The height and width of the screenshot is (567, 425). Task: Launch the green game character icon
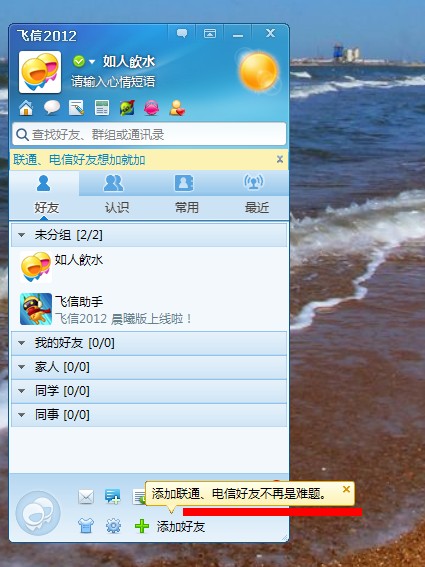[127, 108]
